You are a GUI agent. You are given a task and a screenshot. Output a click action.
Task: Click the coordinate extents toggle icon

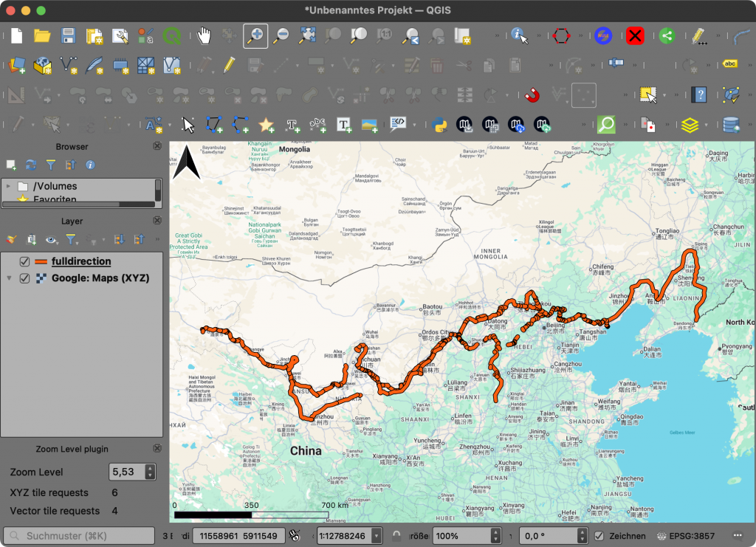tap(294, 536)
